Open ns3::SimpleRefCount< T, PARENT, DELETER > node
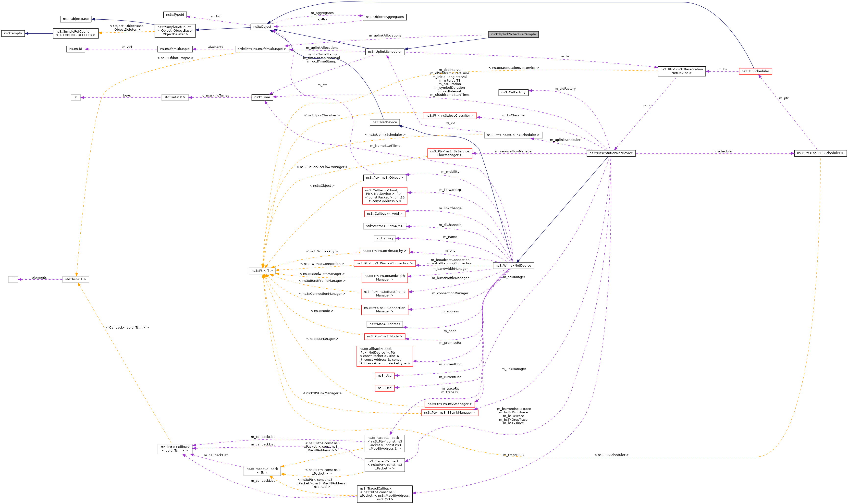This screenshot has width=848, height=504. click(x=76, y=33)
